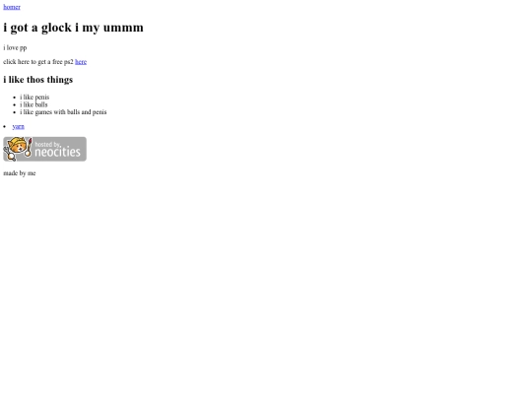Click the 'neocities' word in the badge

click(58, 152)
